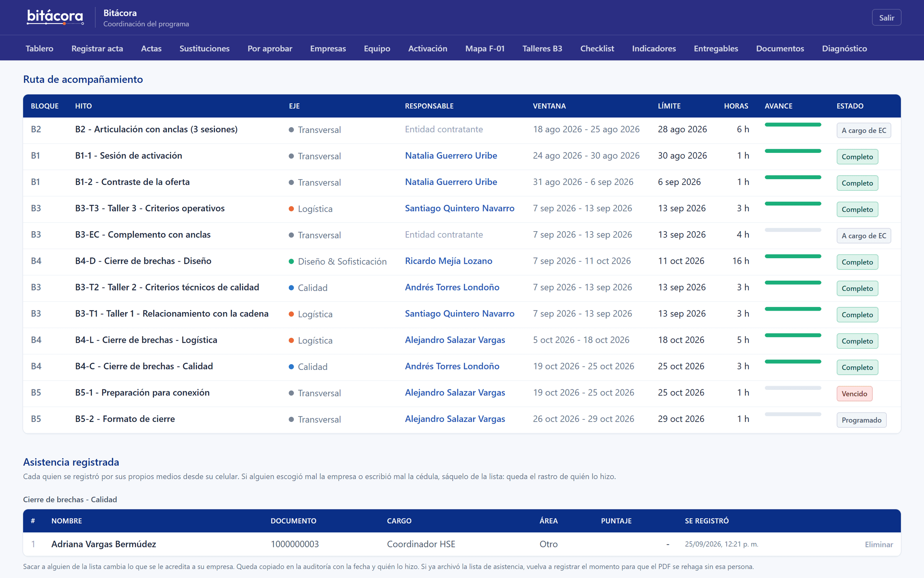This screenshot has height=578, width=924.
Task: Go to Activación section
Action: pyautogui.click(x=428, y=48)
